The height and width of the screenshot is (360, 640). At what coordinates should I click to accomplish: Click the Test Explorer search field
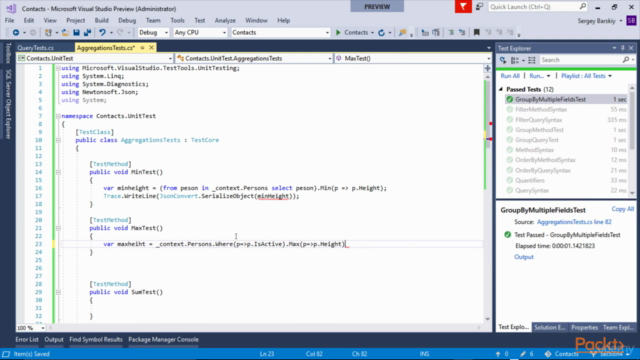tap(580, 60)
